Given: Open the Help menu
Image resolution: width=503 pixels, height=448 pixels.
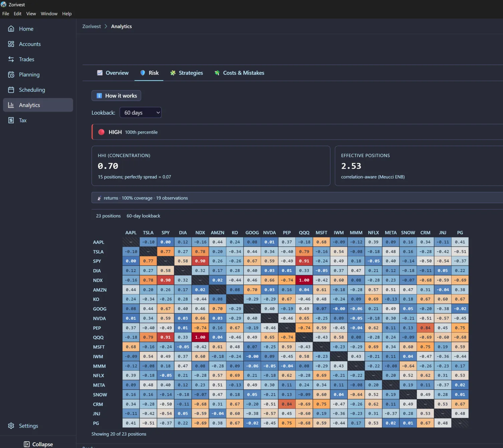Looking at the screenshot, I should pos(67,14).
